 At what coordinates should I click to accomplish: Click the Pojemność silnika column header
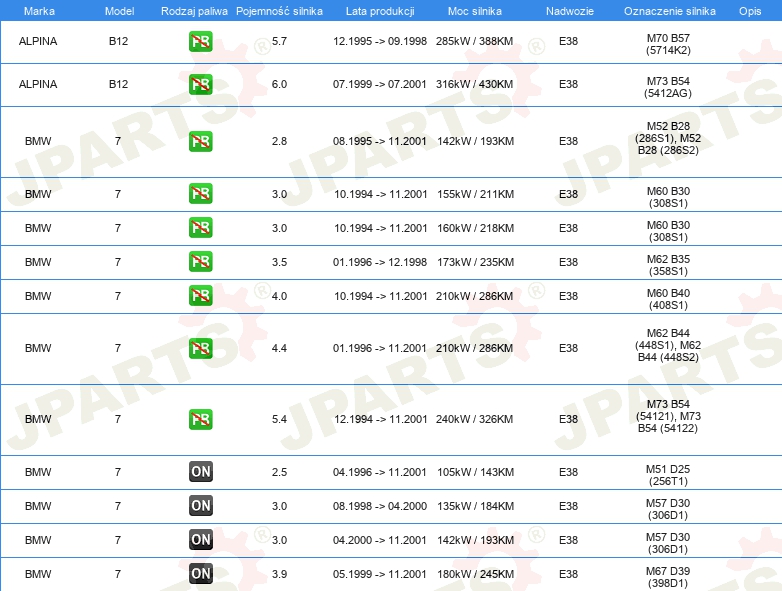tap(279, 11)
